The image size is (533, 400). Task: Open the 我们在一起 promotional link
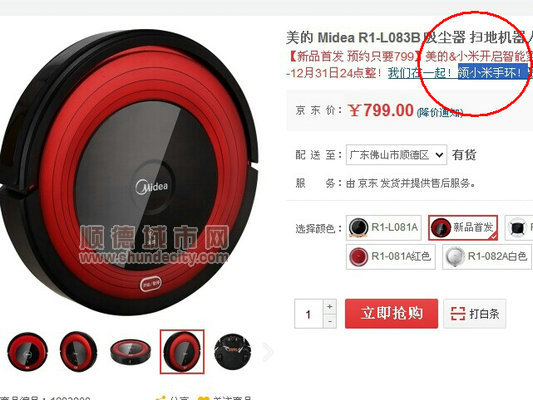click(420, 73)
